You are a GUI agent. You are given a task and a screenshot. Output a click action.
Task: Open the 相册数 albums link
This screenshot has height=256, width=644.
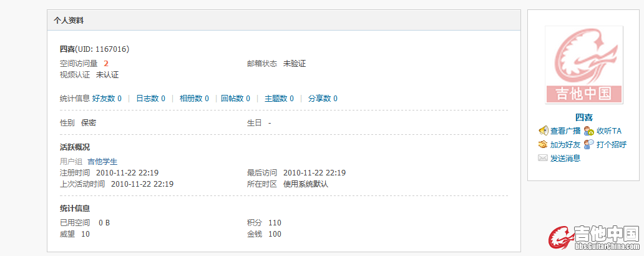(194, 98)
